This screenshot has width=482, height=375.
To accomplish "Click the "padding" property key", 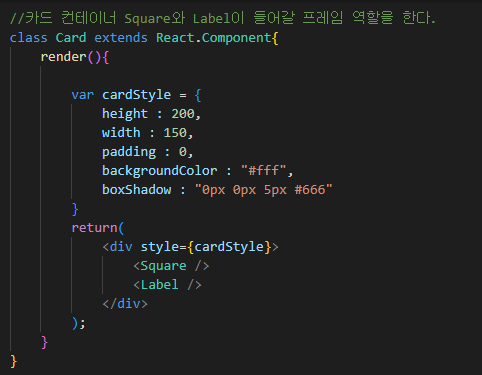I will pyautogui.click(x=129, y=152).
